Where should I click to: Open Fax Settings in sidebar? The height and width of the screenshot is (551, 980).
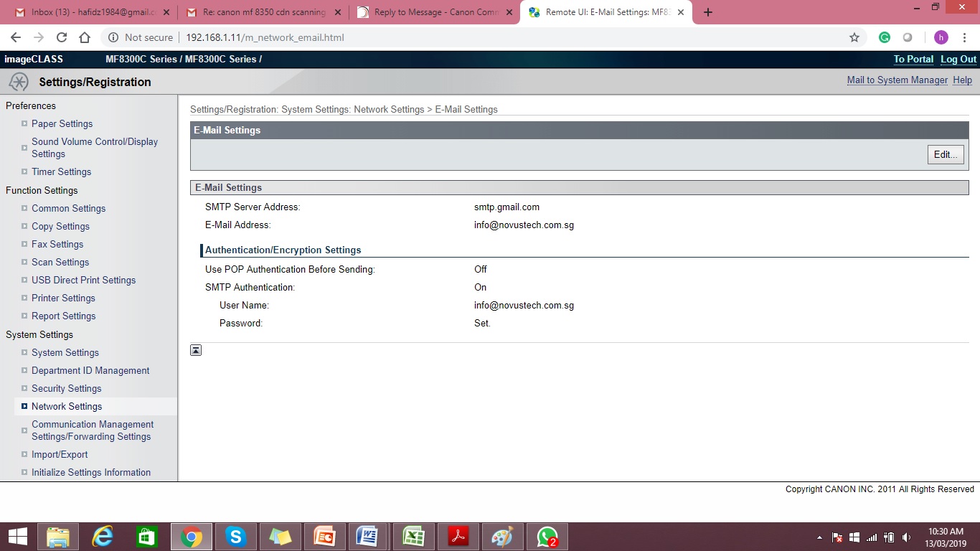pos(57,244)
